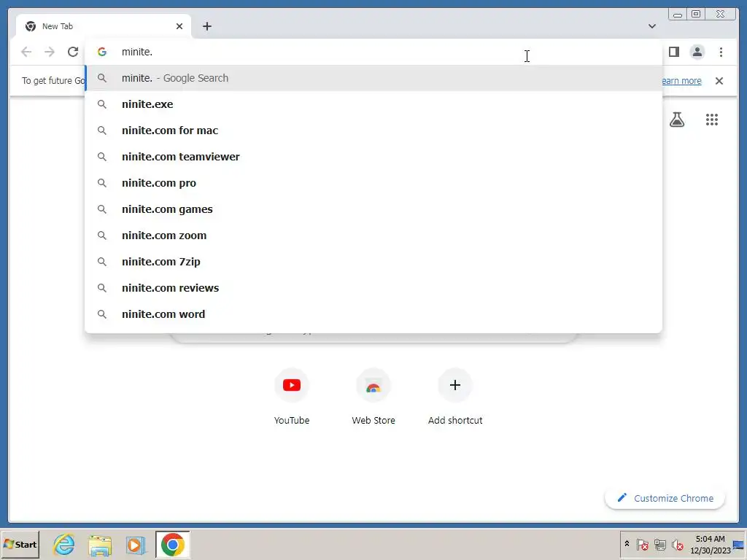Choose 'minite. - Google Search' suggestion

click(x=373, y=78)
